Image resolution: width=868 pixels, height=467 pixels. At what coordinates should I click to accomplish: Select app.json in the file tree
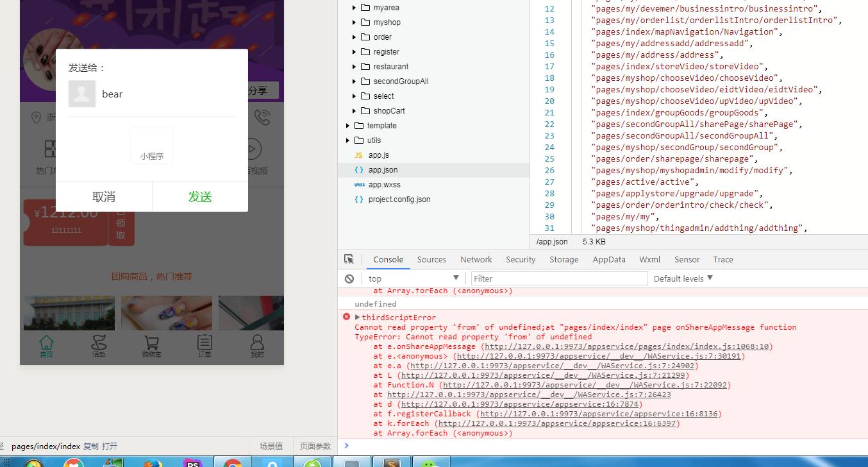click(x=433, y=170)
